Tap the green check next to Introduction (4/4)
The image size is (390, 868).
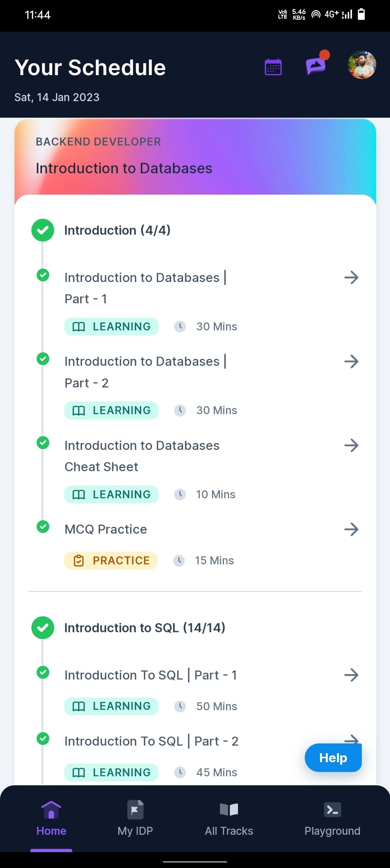tap(43, 230)
